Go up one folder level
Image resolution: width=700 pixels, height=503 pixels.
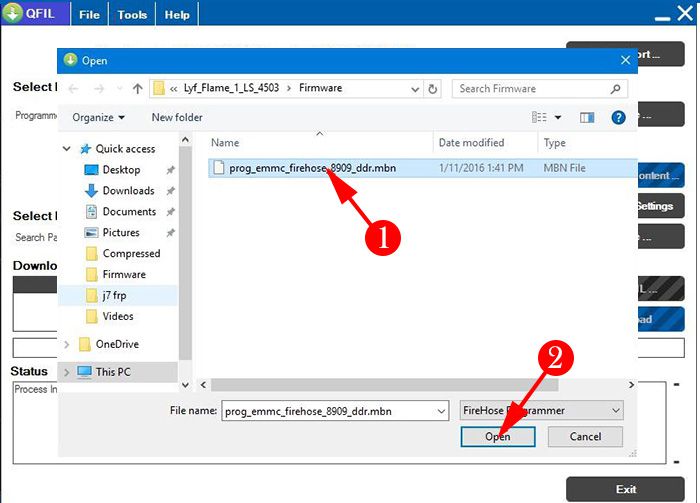tap(138, 89)
